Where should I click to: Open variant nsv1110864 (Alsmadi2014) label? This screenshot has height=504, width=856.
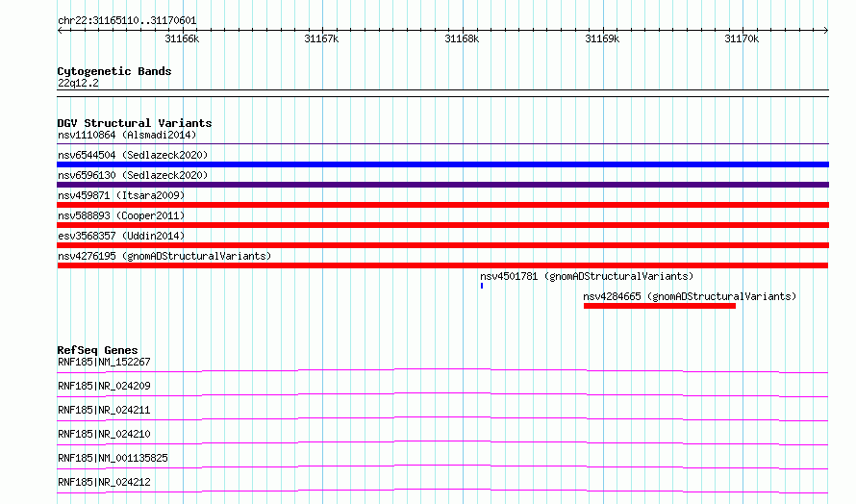(127, 135)
